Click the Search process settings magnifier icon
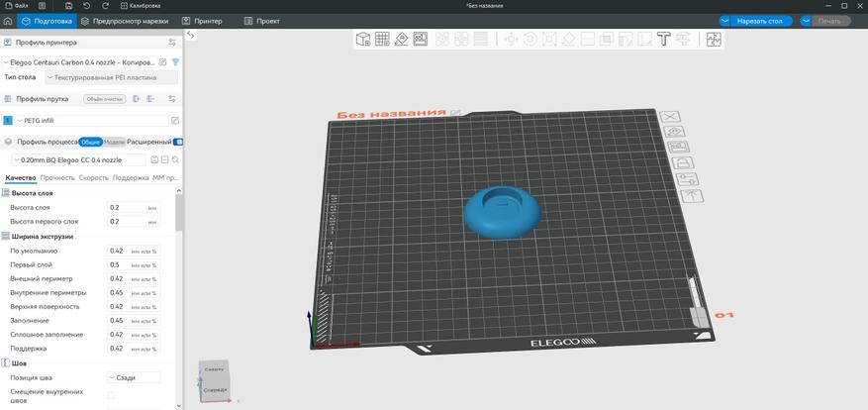This screenshot has height=410, width=868. pos(175,159)
